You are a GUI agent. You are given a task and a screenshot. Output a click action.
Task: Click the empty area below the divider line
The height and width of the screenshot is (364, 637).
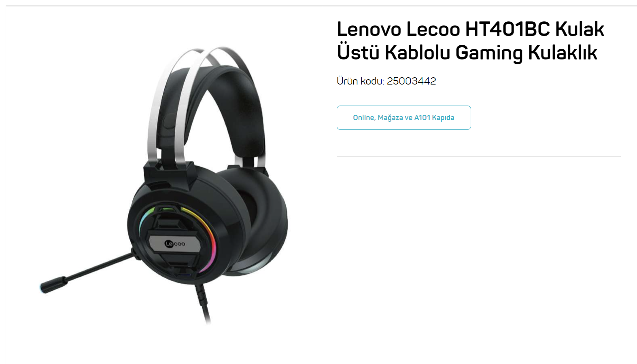(x=479, y=259)
